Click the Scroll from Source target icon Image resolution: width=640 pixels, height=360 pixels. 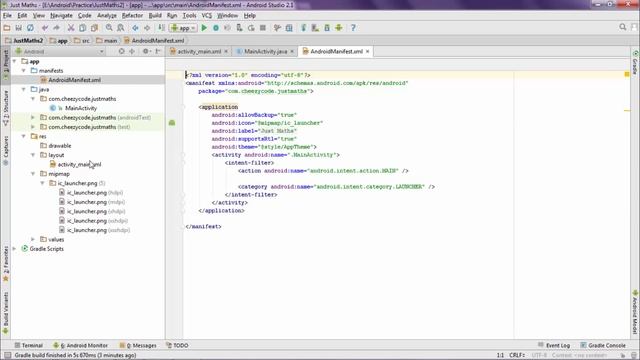(121, 51)
